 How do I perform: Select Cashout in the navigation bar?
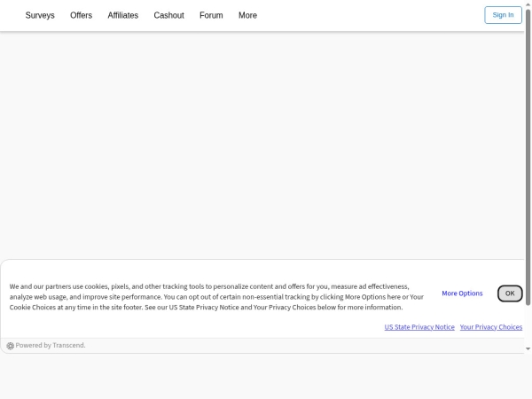click(168, 15)
